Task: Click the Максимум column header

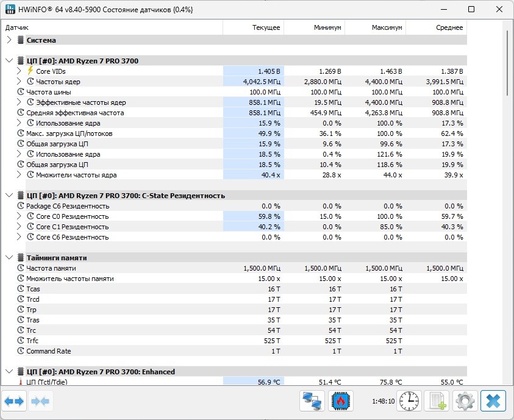Action: [x=376, y=27]
